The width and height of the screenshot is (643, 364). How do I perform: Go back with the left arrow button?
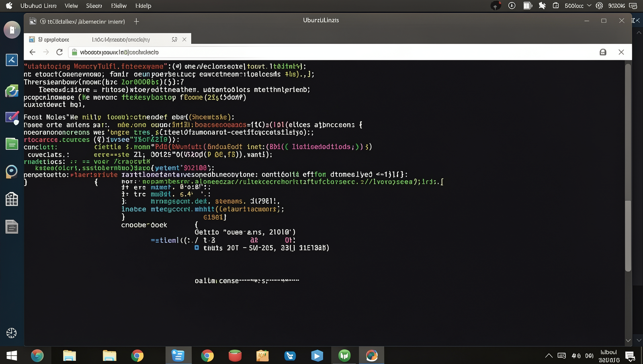pos(33,52)
